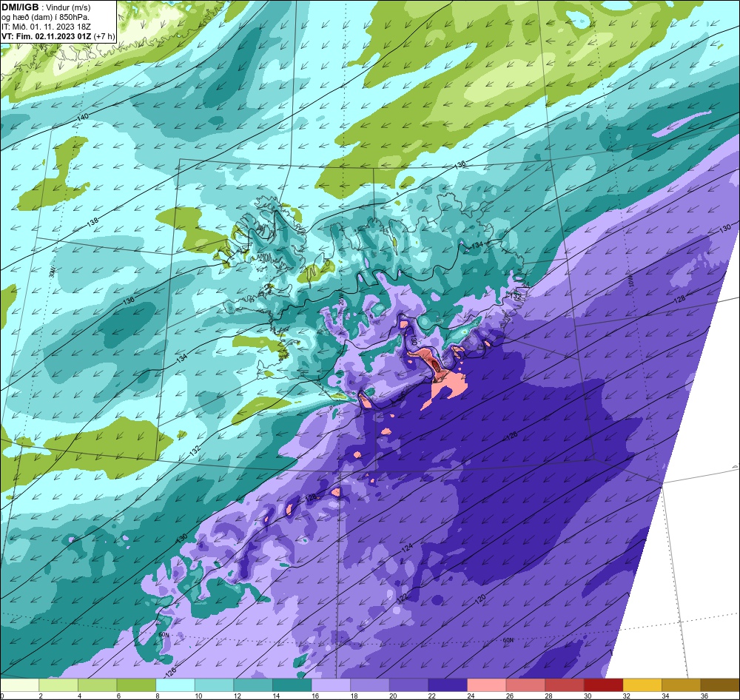740x700 pixels.
Task: Click the legend tick value '16'
Action: point(314,696)
